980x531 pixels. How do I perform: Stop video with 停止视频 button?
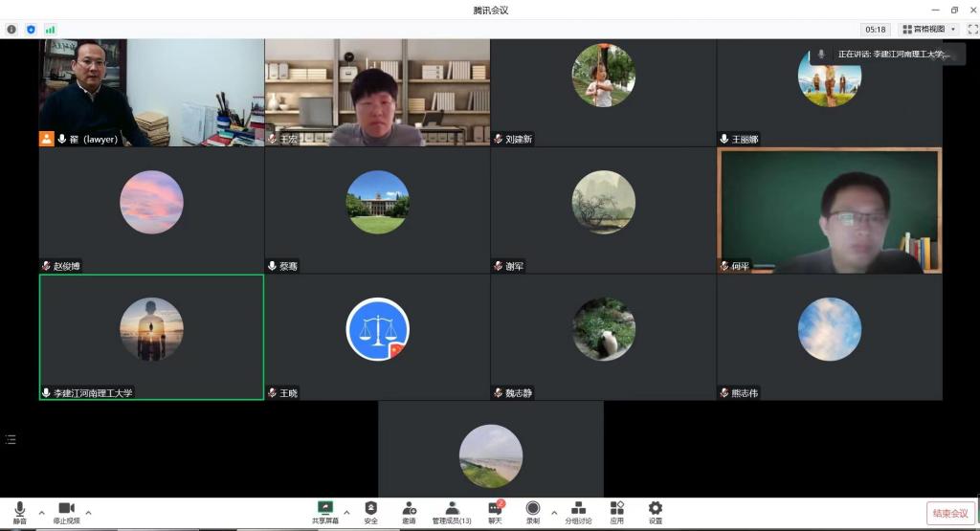pos(66,512)
